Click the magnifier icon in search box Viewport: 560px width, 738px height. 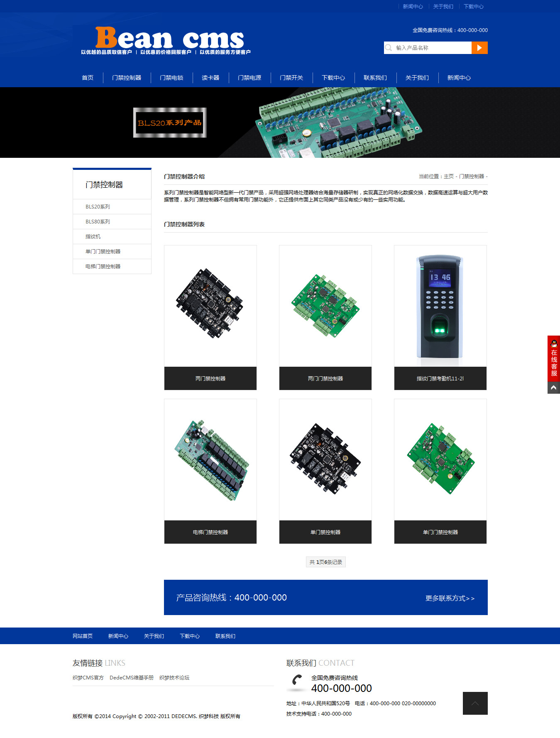389,48
